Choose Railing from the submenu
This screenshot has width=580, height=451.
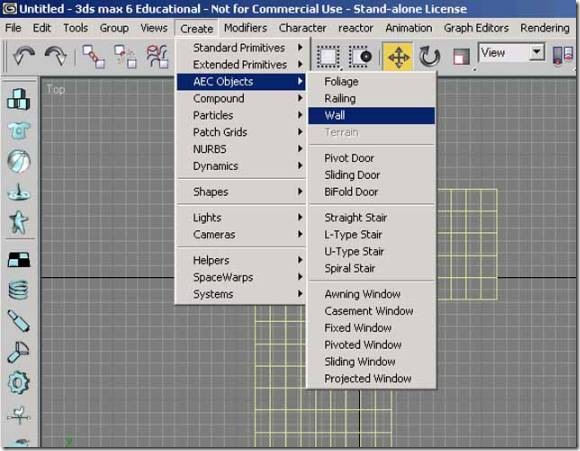[x=372, y=98]
